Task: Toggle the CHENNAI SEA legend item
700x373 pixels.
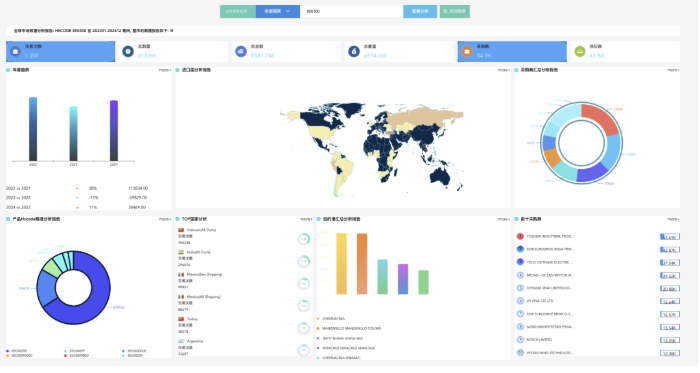Action: pos(333,319)
